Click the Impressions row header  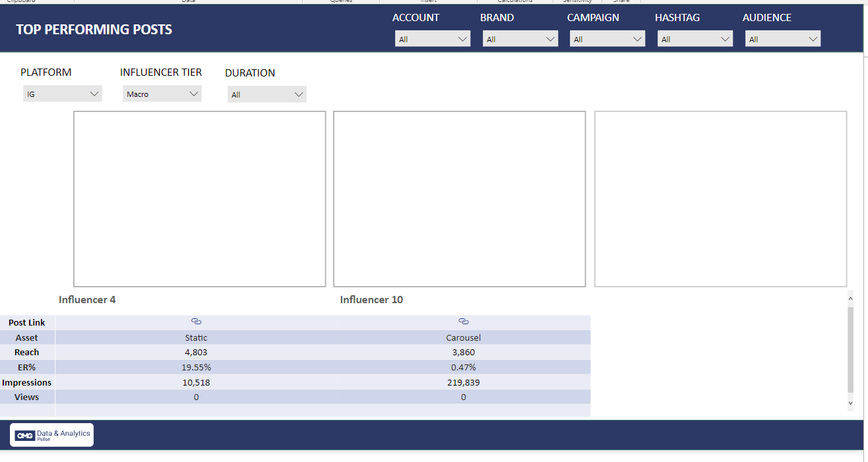(27, 382)
